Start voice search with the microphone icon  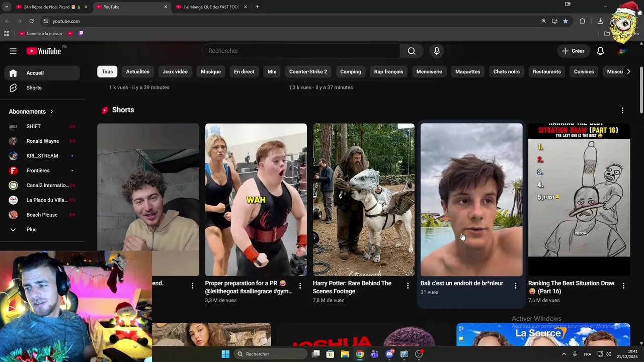[437, 51]
